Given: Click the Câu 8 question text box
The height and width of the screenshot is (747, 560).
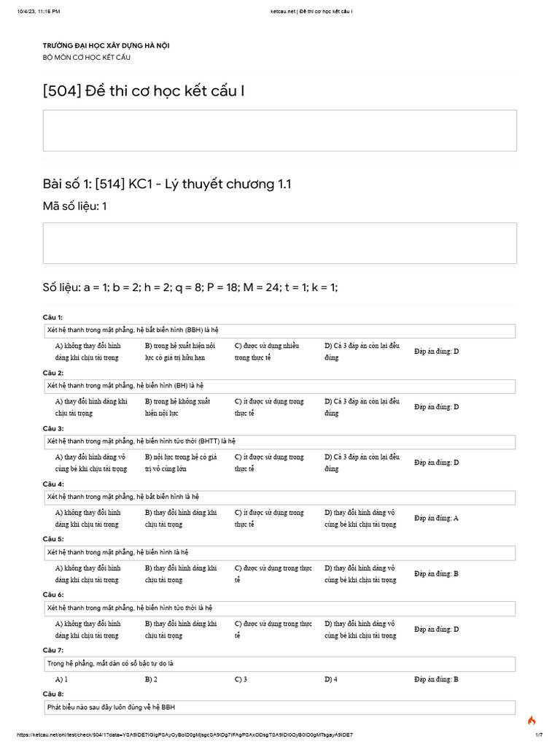Looking at the screenshot, I should click(x=280, y=708).
